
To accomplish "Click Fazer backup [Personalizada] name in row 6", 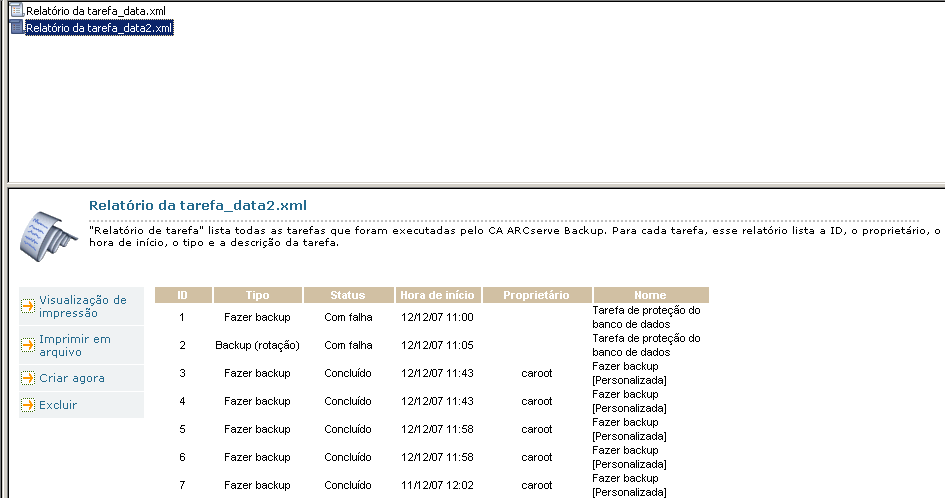I will [629, 457].
